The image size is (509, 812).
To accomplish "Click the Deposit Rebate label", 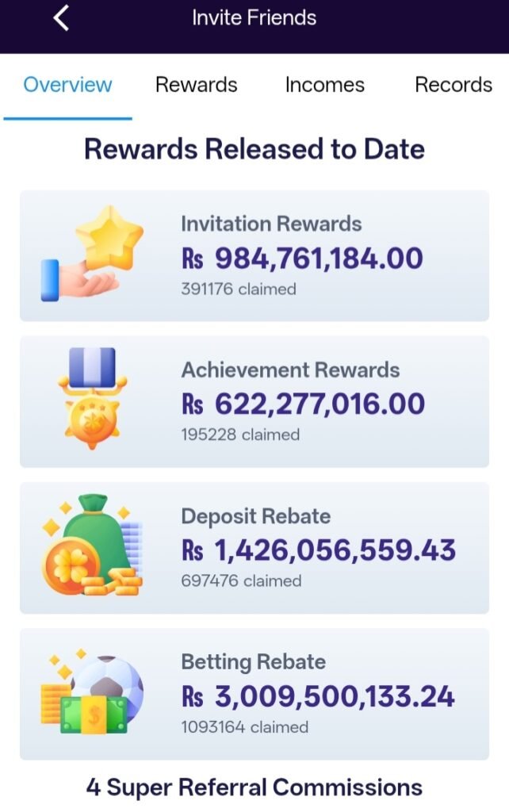I will pyautogui.click(x=255, y=516).
